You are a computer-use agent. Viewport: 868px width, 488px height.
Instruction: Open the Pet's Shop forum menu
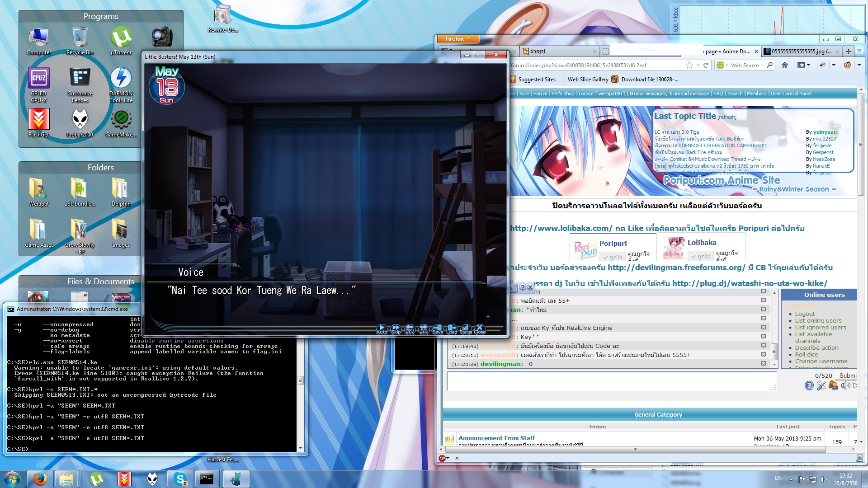pyautogui.click(x=563, y=94)
